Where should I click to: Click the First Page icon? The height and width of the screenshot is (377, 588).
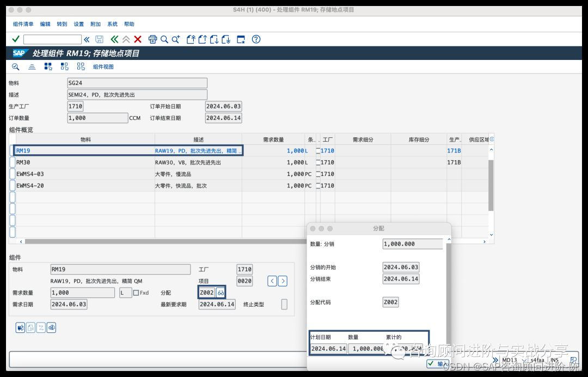tap(191, 39)
